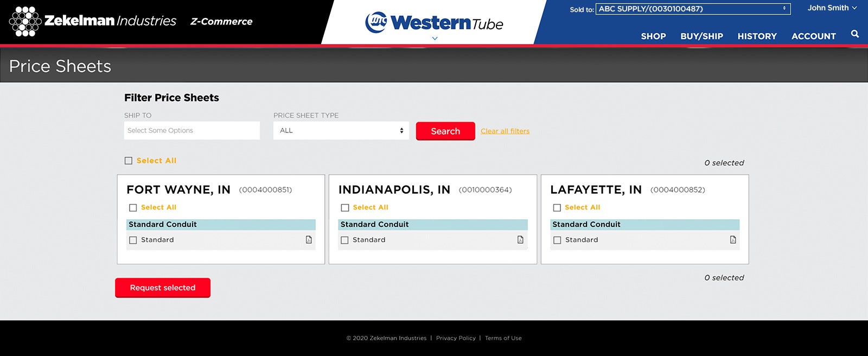
Task: Open Lafayette Standard price sheet document icon
Action: pos(733,240)
